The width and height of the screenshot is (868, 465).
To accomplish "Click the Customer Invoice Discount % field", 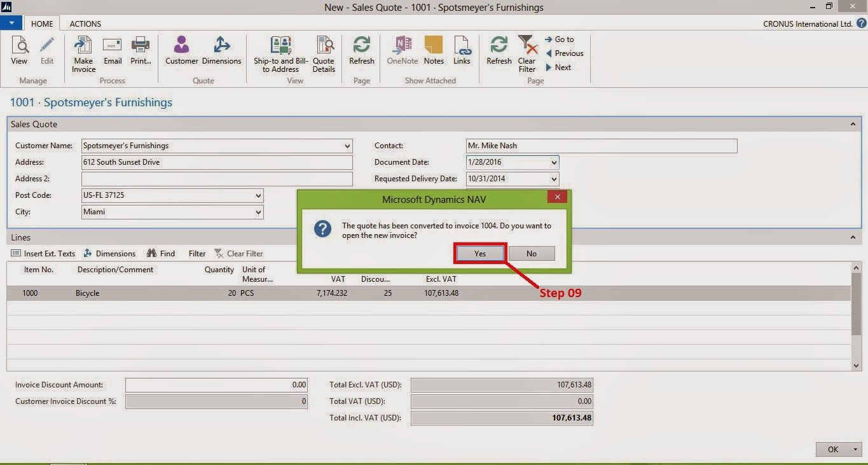I will (x=216, y=401).
